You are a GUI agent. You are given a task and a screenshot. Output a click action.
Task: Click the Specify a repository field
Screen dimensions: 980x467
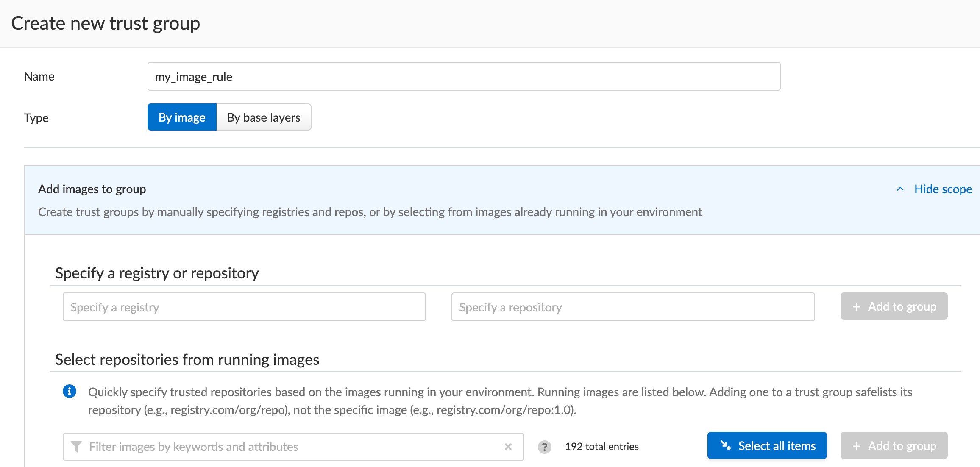pyautogui.click(x=633, y=306)
